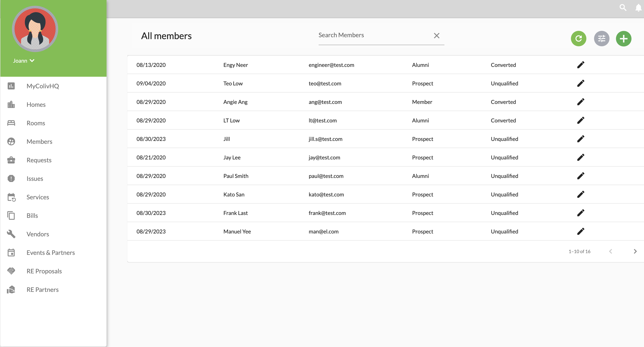Click the Events & Partners calendar icon
The height and width of the screenshot is (347, 644).
[x=11, y=252]
